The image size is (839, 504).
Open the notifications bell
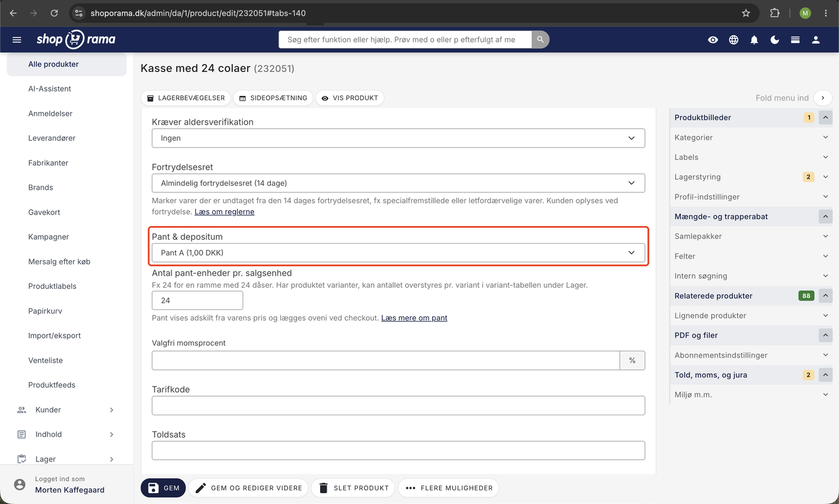(755, 40)
